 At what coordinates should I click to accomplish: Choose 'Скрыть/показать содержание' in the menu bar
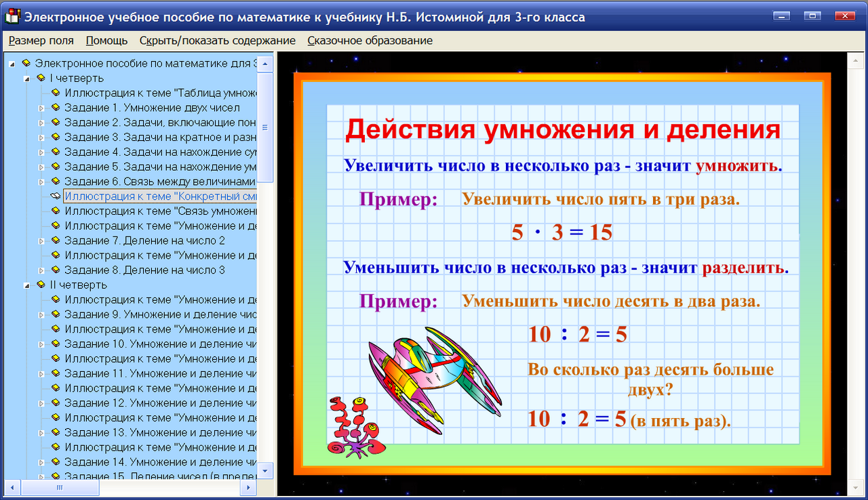[x=216, y=41]
